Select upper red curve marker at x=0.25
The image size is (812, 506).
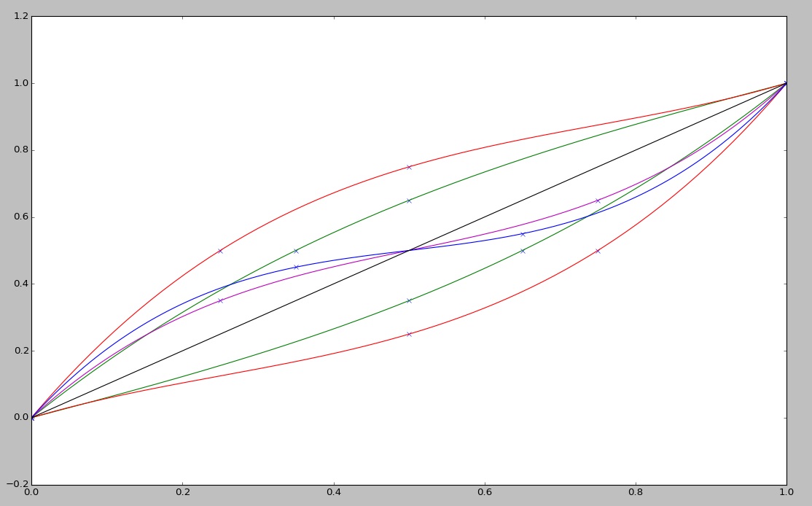coord(220,251)
